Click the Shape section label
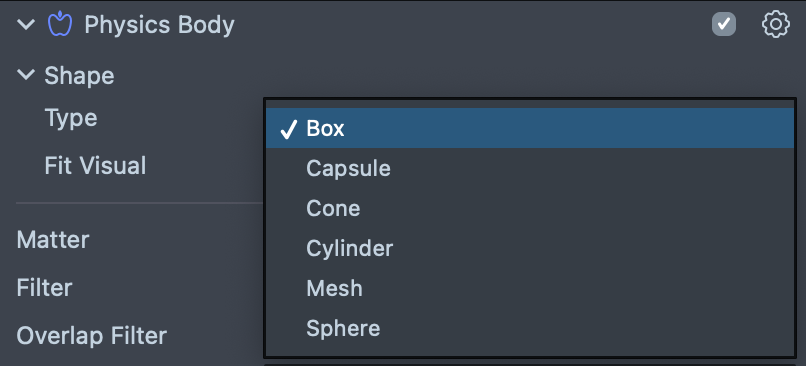Screen dimensions: 806x366 79,76
